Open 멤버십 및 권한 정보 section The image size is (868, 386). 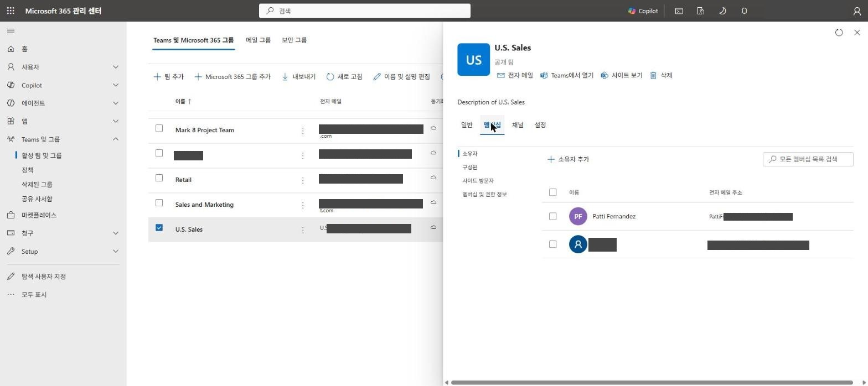[x=484, y=194]
